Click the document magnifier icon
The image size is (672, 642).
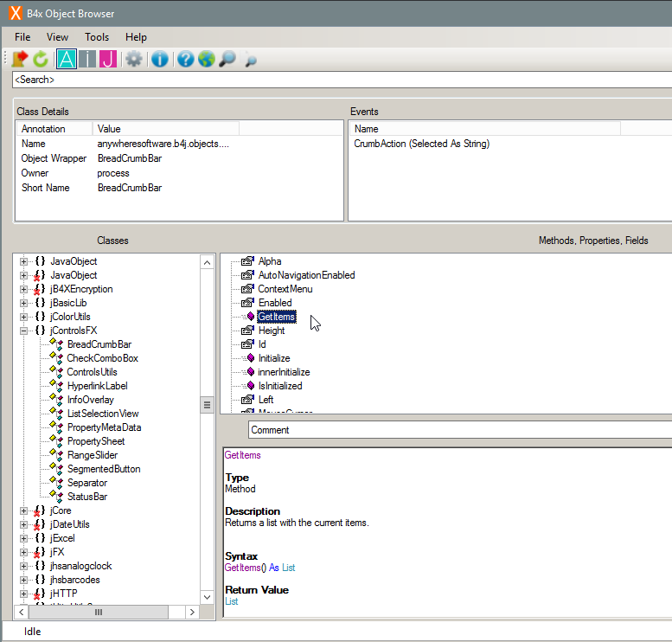pos(251,59)
